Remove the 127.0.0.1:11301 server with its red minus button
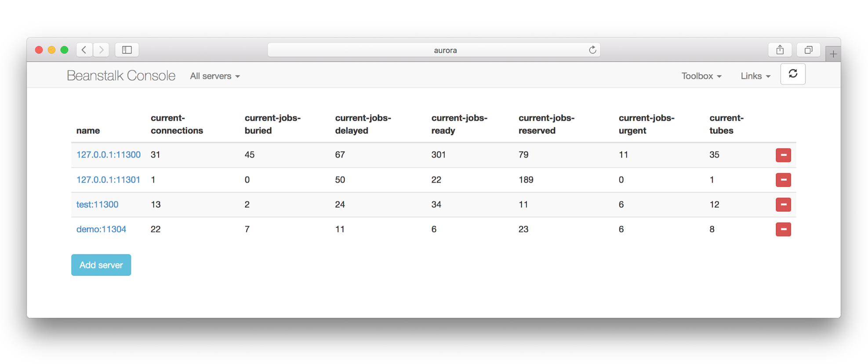This screenshot has width=868, height=364. tap(783, 180)
